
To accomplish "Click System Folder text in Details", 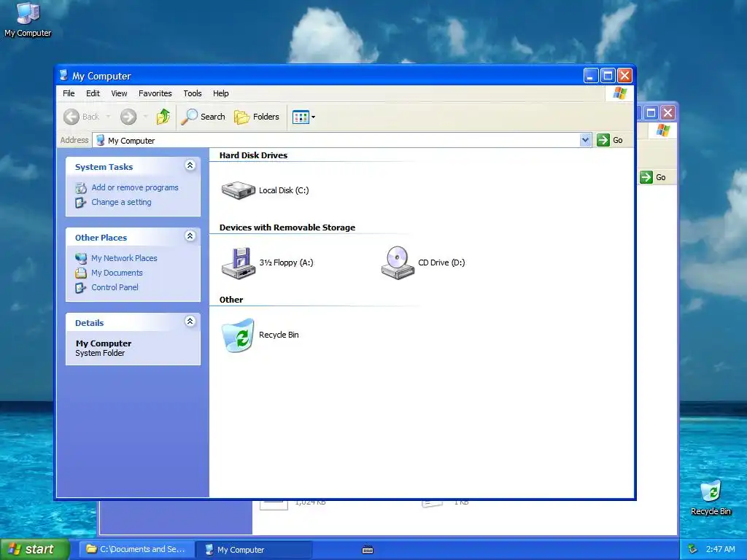I will pos(100,353).
